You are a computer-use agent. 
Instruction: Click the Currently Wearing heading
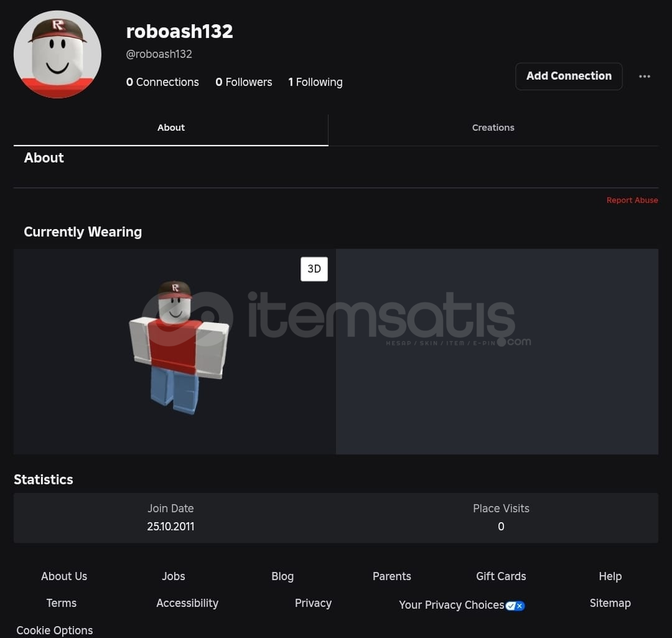click(83, 232)
